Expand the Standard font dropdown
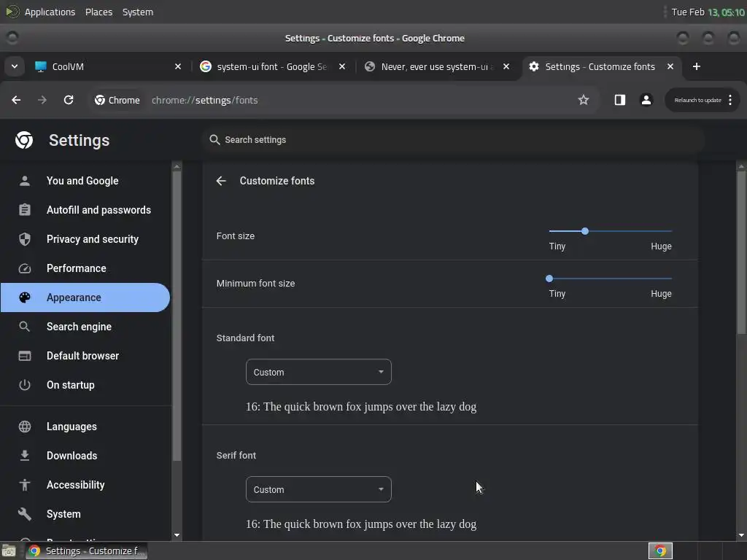The image size is (747, 560). 319,372
